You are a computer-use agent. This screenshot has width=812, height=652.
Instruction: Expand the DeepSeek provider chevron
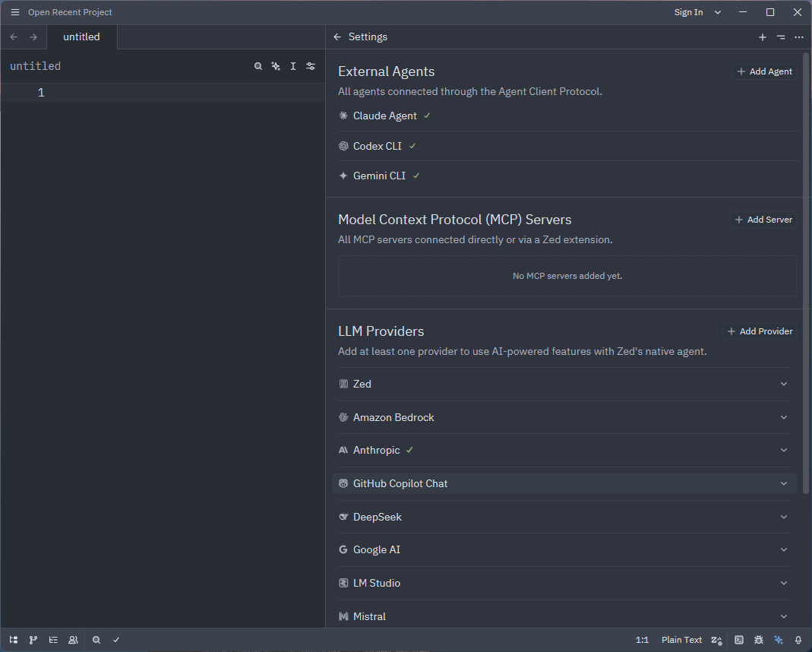784,517
